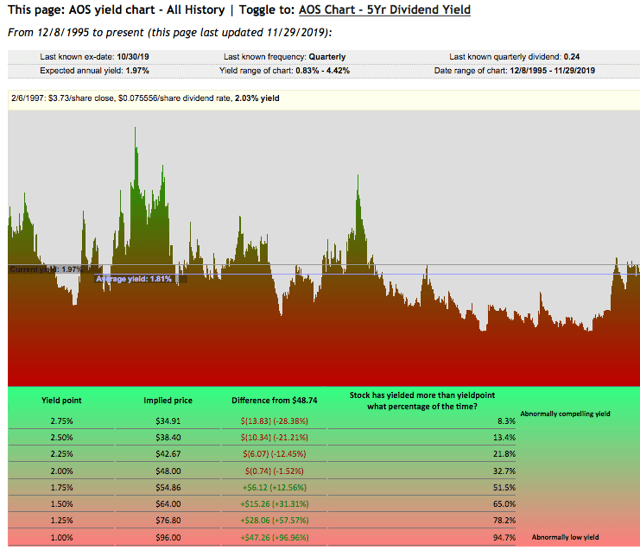
Task: Click the 2/6/1997 tooltip info line
Action: click(x=145, y=98)
